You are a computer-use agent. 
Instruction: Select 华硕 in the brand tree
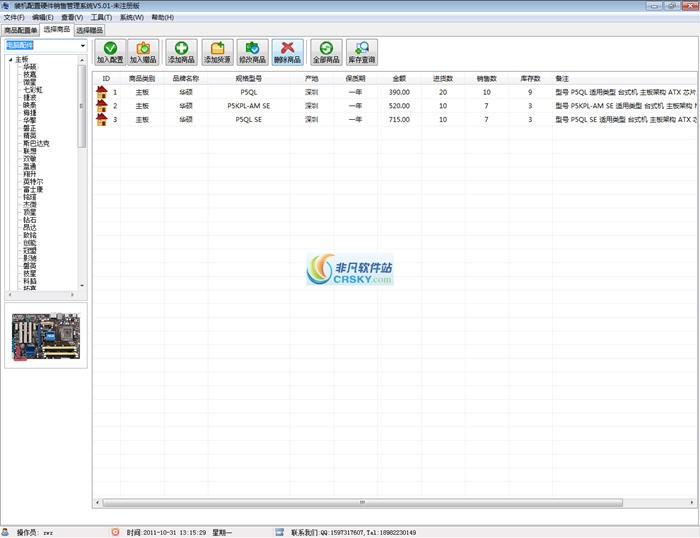pos(29,67)
